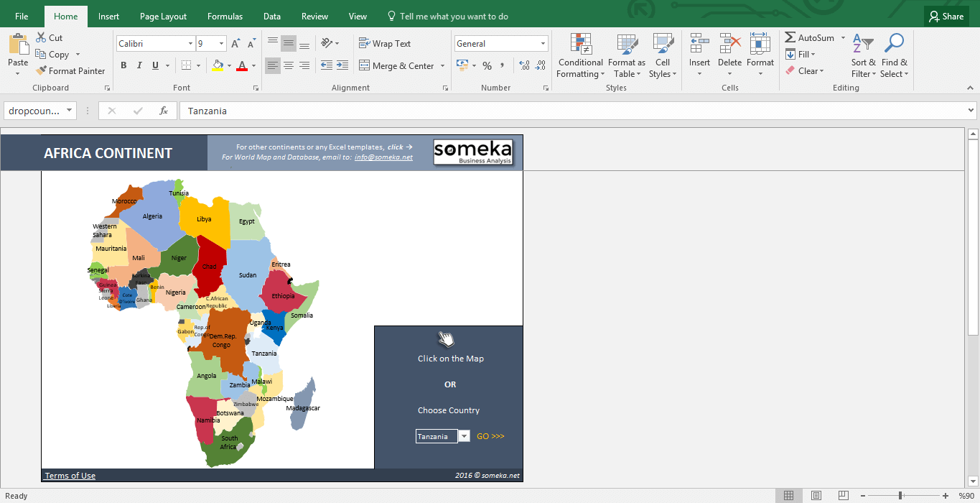Open the Fill menu

point(800,55)
